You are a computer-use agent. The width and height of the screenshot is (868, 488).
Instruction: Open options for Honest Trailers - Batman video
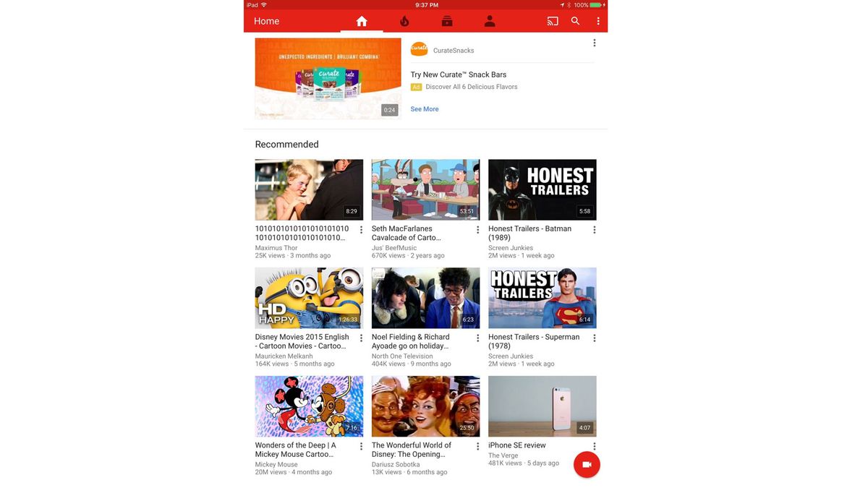point(594,229)
